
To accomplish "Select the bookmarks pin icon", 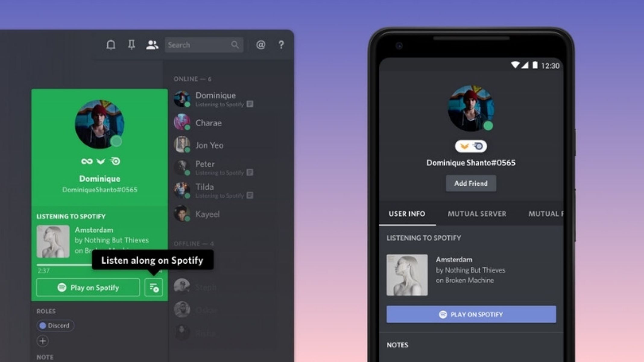I will click(131, 45).
